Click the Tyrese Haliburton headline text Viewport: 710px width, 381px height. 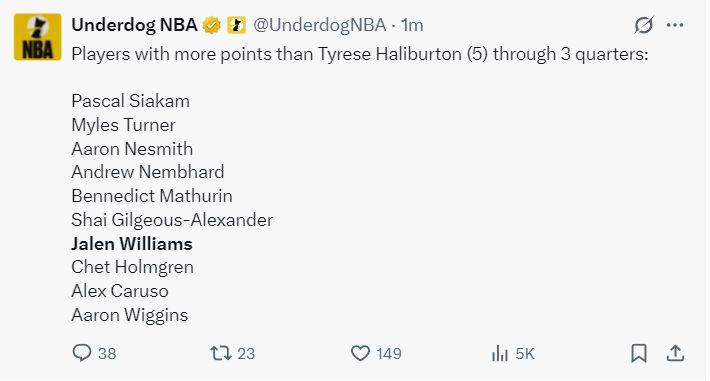pos(389,54)
